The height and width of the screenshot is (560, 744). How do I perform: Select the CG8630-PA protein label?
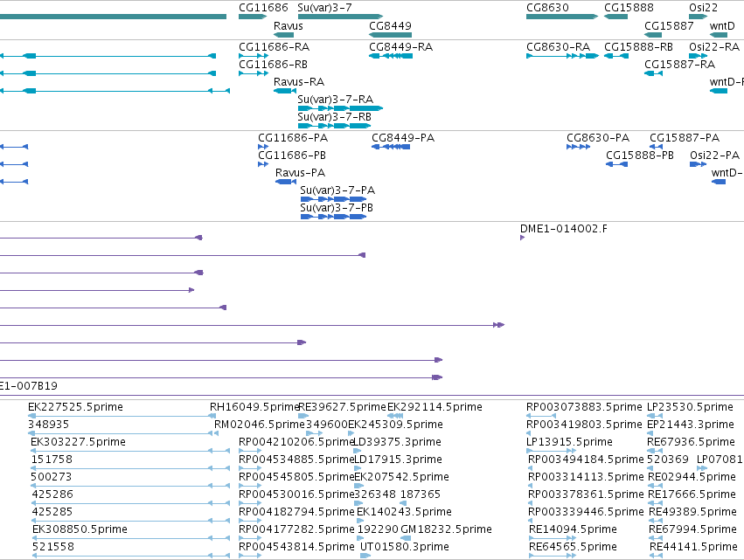click(x=598, y=138)
